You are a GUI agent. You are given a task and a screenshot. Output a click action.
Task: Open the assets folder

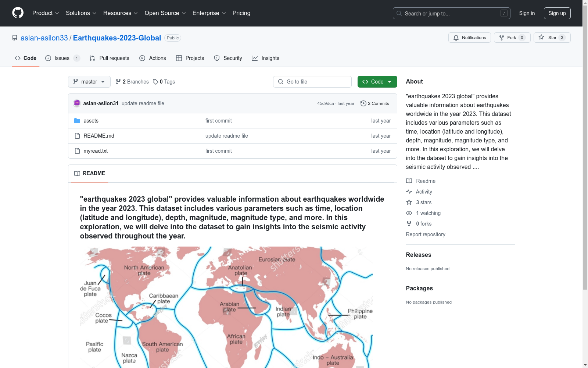point(91,121)
